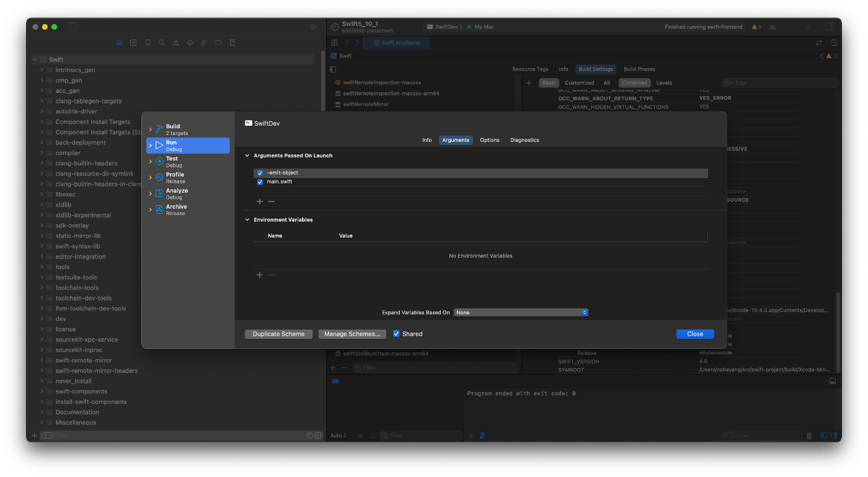Toggle the project targets list sidebar icon
This screenshot has height=477, width=868.
[333, 69]
